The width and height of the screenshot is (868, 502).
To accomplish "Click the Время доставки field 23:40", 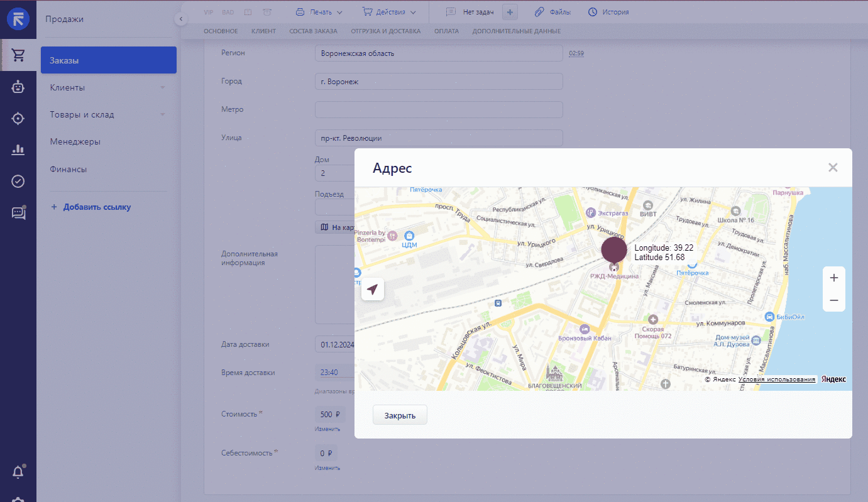I will (x=334, y=372).
